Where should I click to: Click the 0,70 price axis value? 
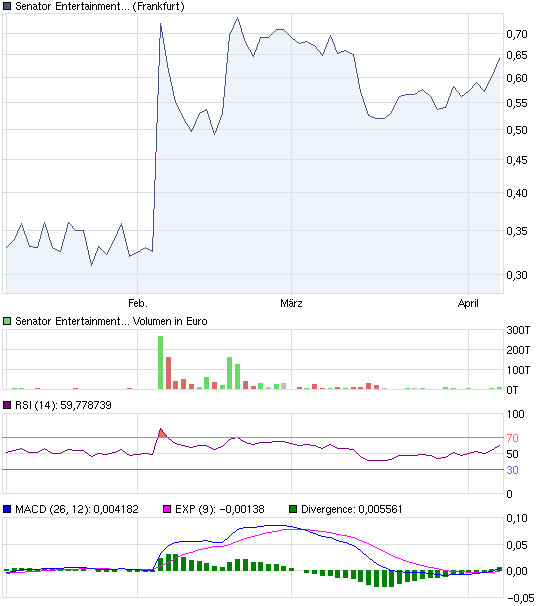[517, 34]
